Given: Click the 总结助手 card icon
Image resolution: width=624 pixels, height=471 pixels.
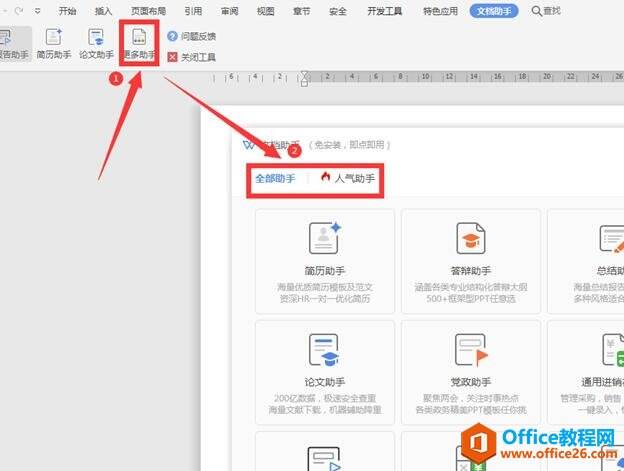Looking at the screenshot, I should click(612, 239).
